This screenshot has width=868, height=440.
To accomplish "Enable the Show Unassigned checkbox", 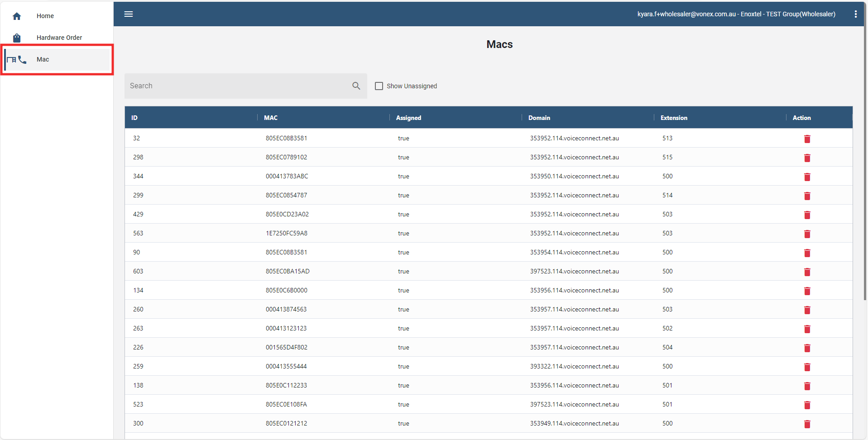I will tap(379, 86).
